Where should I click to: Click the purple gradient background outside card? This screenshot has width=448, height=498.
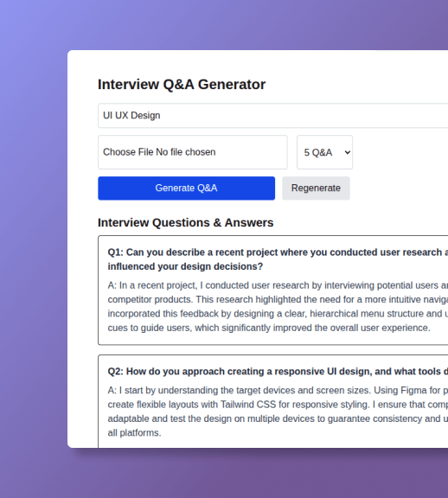click(x=32, y=254)
